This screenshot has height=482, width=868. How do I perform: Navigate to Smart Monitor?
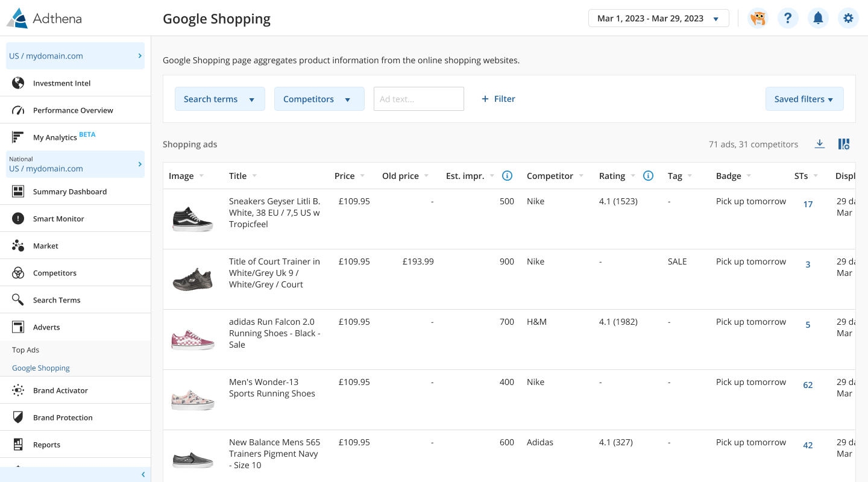tap(58, 219)
